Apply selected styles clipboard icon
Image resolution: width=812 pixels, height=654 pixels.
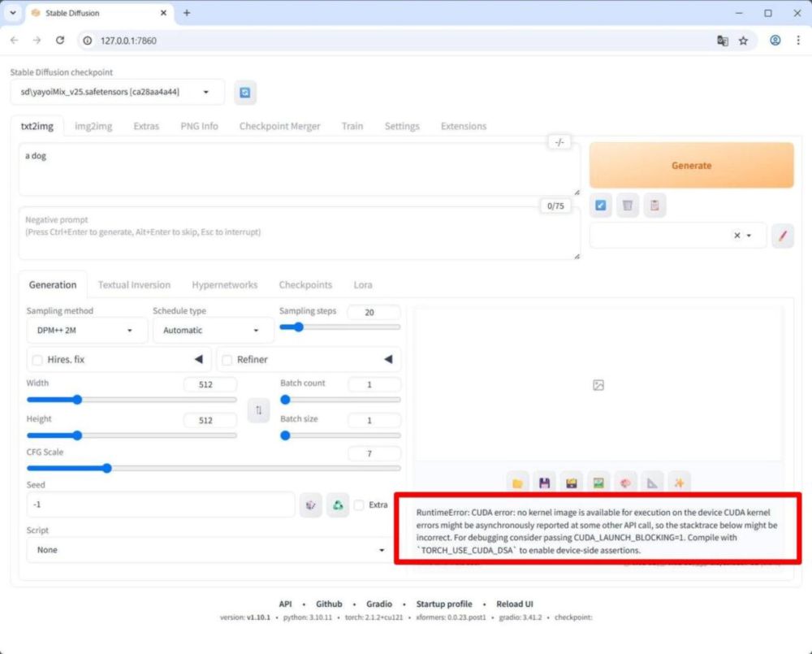pos(654,206)
